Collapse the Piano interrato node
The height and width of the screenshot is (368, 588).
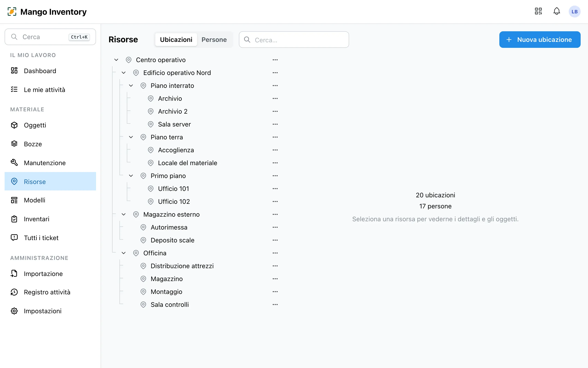point(131,86)
